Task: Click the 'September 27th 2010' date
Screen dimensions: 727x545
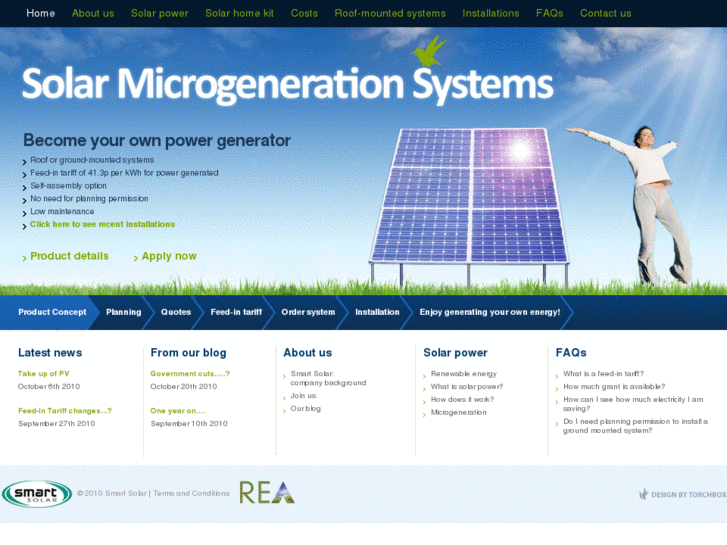Action: [57, 423]
